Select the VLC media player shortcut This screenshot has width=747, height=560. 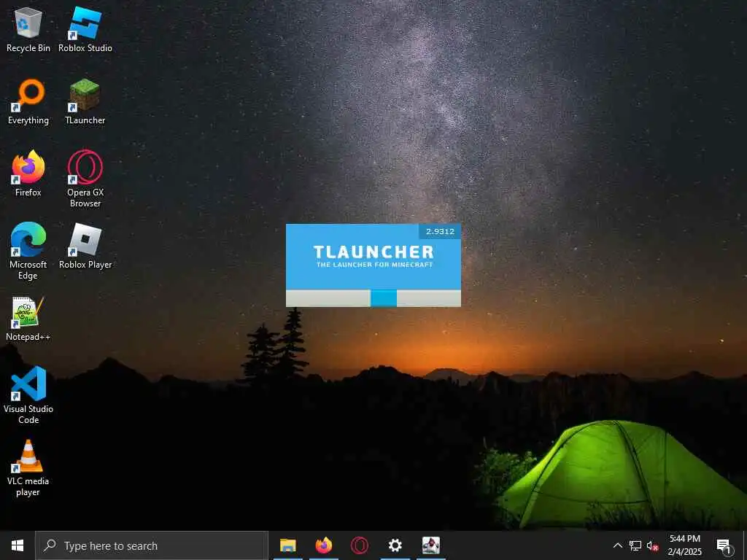28,468
